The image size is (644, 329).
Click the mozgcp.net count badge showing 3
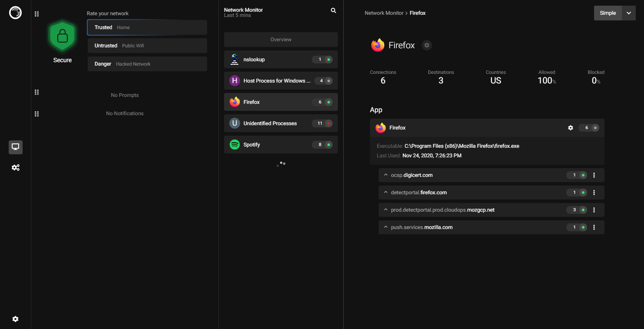click(x=577, y=210)
